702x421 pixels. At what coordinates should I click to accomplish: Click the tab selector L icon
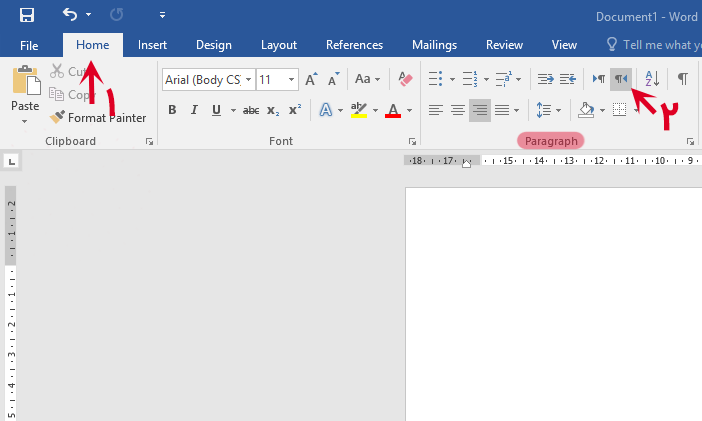coord(12,161)
